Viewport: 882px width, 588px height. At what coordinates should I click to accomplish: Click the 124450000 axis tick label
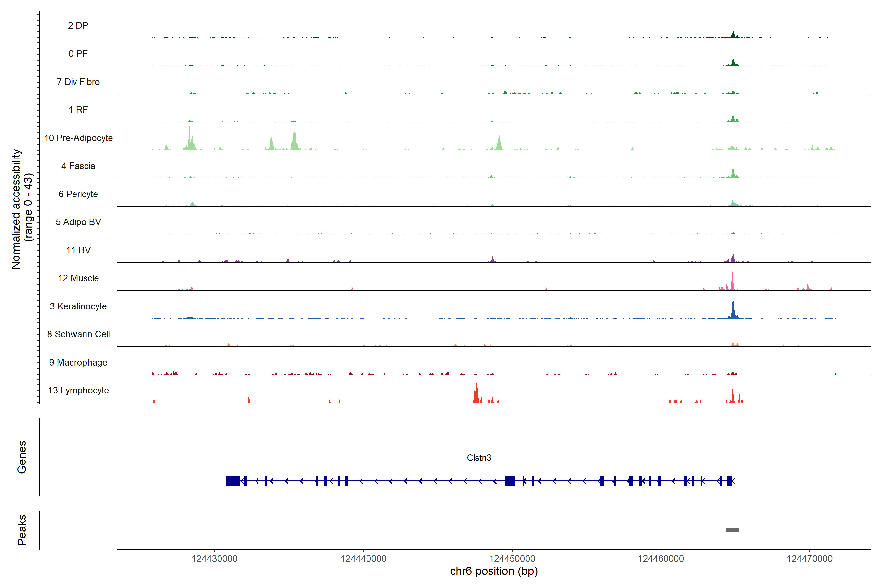(x=512, y=559)
